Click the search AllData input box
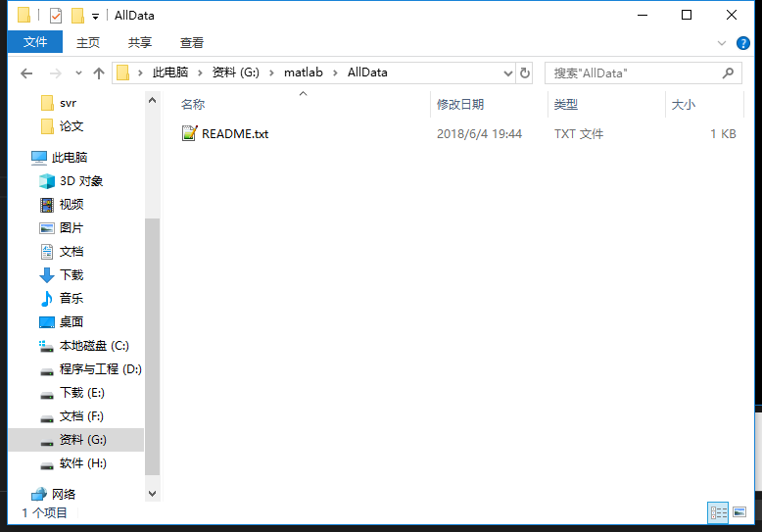Screen dimensions: 762x532 (632, 73)
